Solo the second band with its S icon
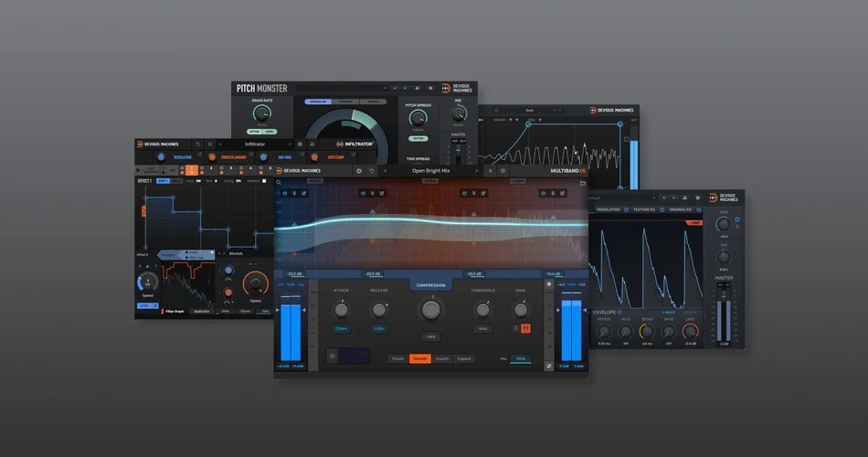The width and height of the screenshot is (868, 457). 373,194
